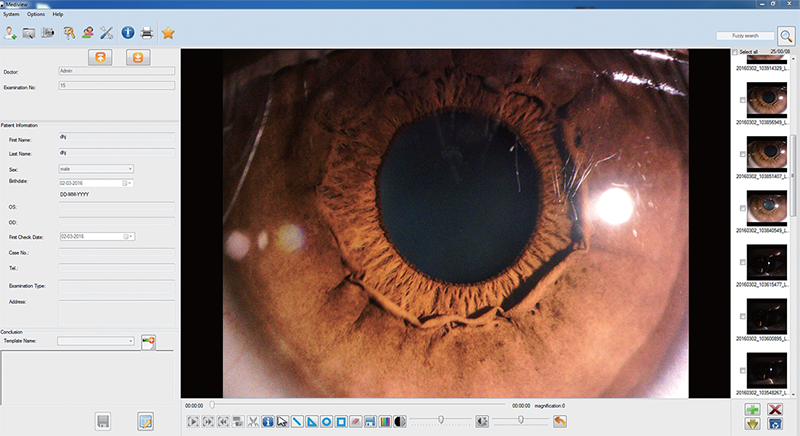Click the red X delete icon
800x436 pixels.
(x=775, y=411)
